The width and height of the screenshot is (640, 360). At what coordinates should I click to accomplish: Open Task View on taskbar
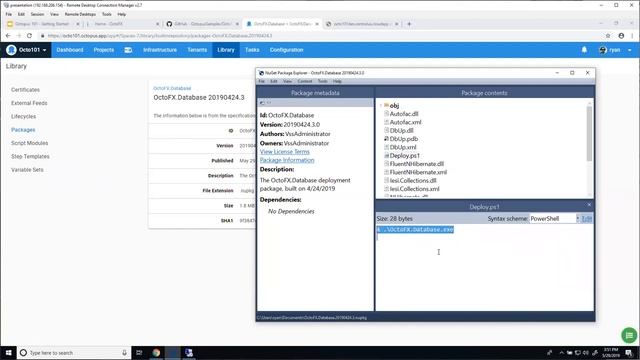point(139,353)
